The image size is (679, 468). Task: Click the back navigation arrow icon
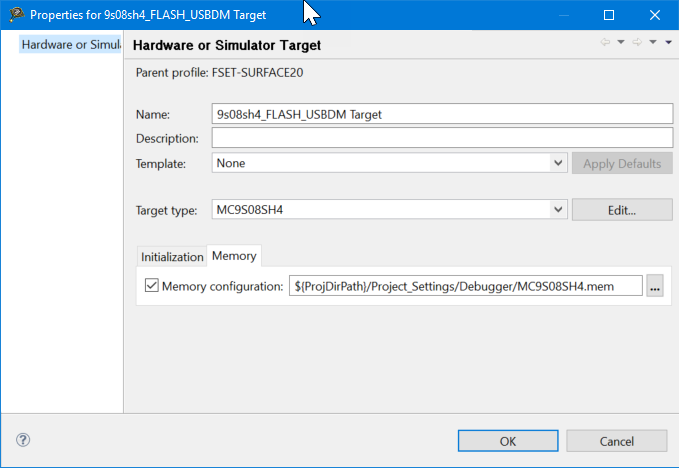pyautogui.click(x=604, y=43)
